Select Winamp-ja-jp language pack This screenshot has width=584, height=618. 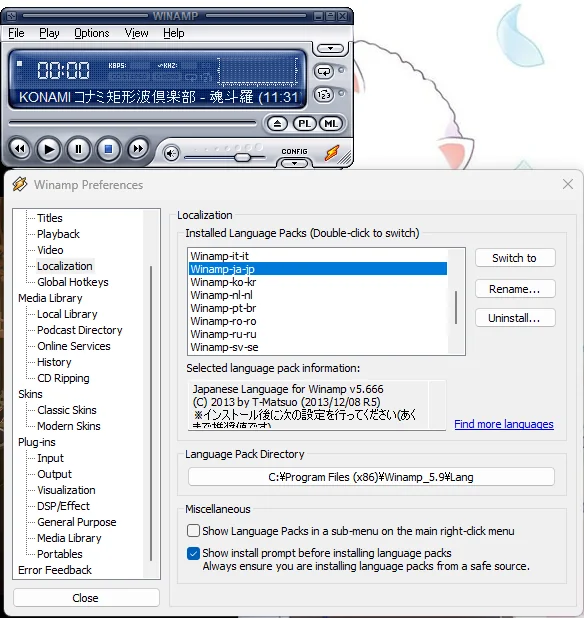point(318,269)
